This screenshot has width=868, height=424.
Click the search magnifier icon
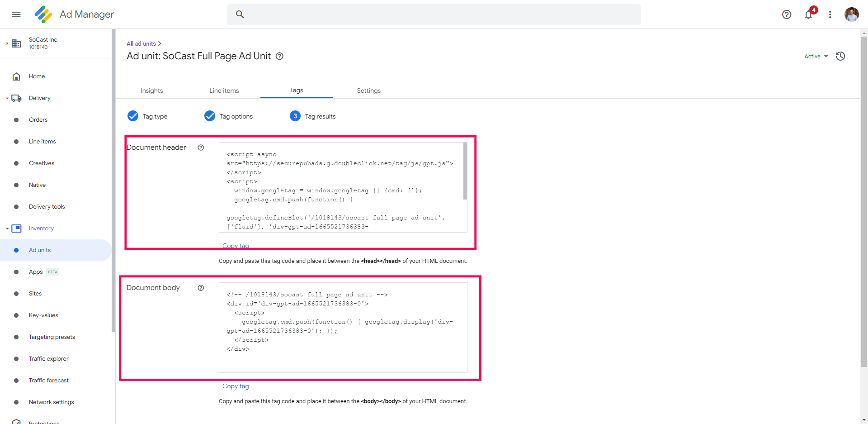pyautogui.click(x=240, y=14)
